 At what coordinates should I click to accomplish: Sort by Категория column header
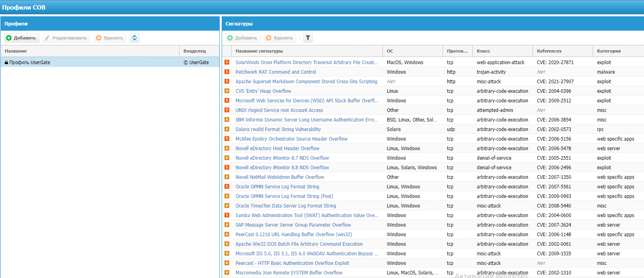coord(619,51)
